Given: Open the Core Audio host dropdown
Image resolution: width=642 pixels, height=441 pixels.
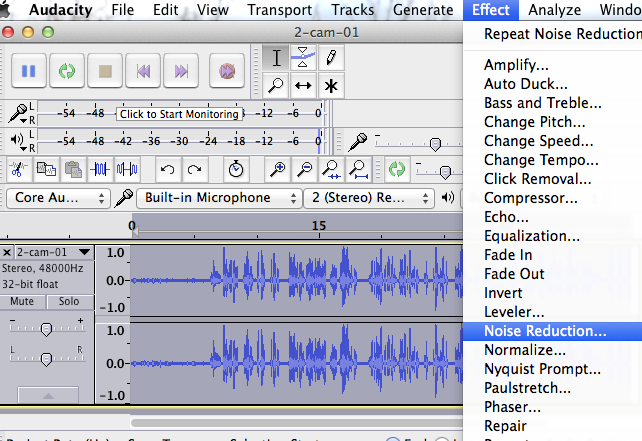Looking at the screenshot, I should [x=58, y=198].
